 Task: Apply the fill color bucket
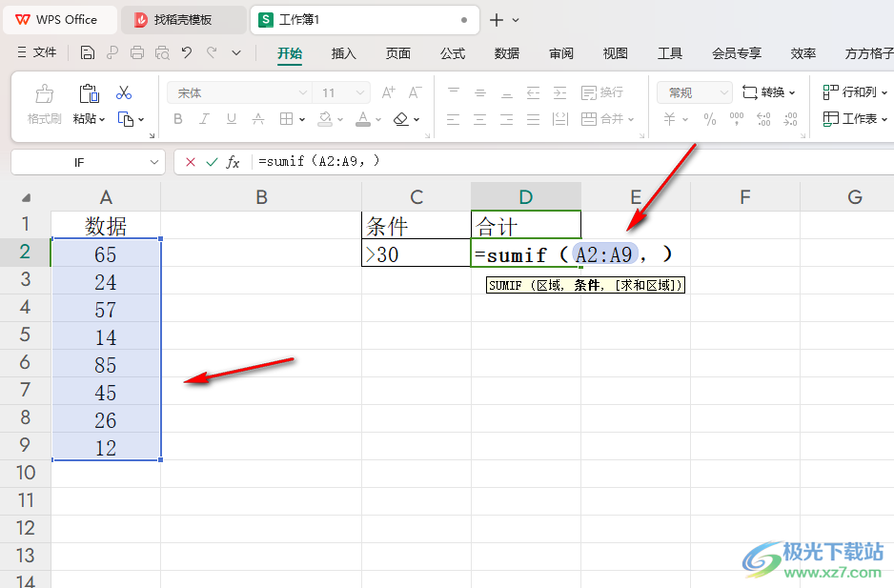click(325, 119)
